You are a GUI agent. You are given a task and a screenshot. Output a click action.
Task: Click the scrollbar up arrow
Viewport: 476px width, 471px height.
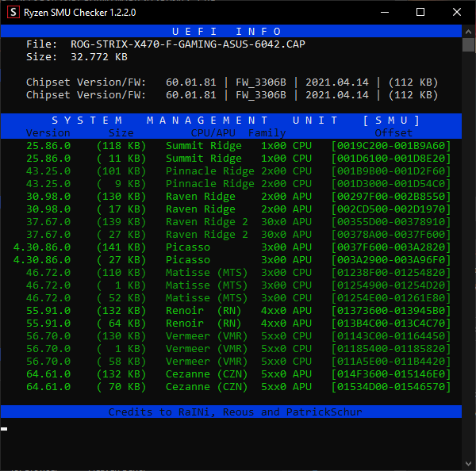468,32
